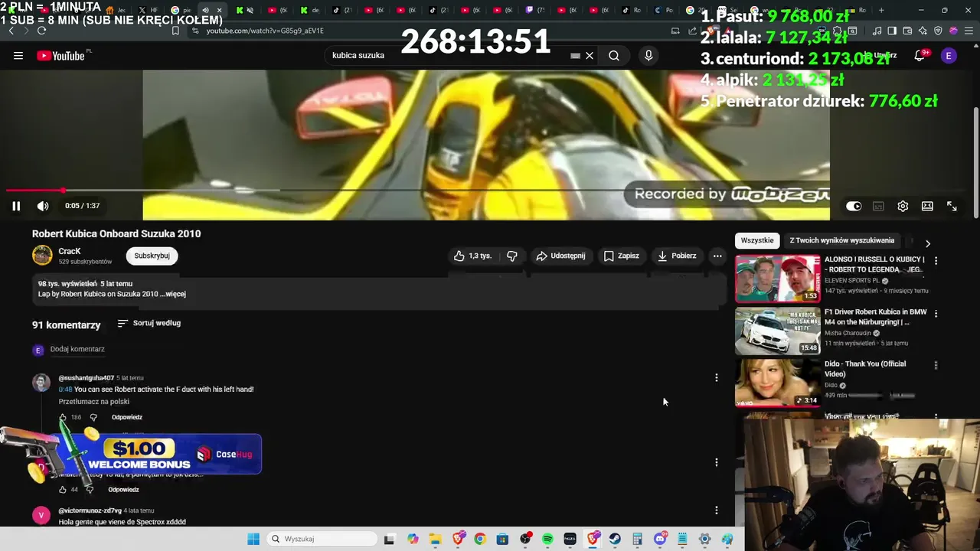Image resolution: width=980 pixels, height=551 pixels.
Task: Jump to the 0:48 timestamp link
Action: pyautogui.click(x=65, y=390)
